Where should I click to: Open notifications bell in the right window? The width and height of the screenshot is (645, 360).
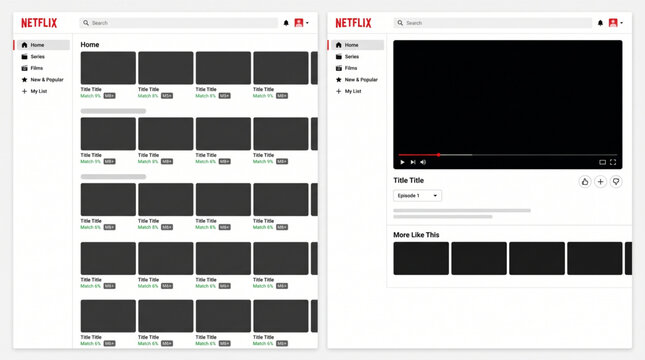click(600, 23)
